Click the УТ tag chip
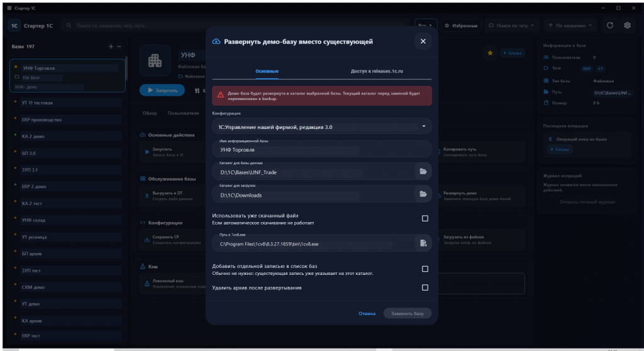The image size is (644, 351). tap(600, 69)
